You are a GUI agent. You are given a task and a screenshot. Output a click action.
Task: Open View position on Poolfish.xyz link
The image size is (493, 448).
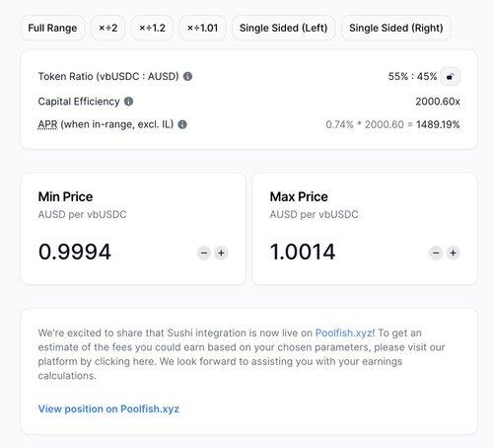coord(108,409)
